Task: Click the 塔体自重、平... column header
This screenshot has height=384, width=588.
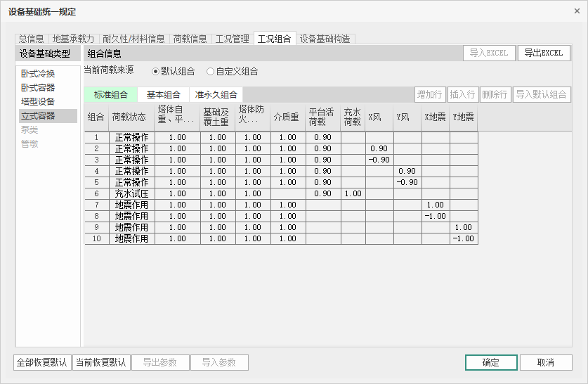Action: pos(177,117)
